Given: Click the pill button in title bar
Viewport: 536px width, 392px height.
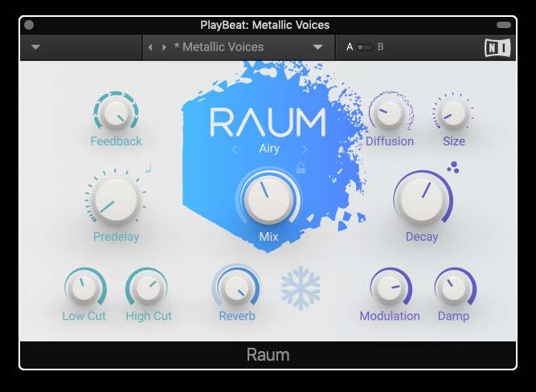Looking at the screenshot, I should pos(504,25).
